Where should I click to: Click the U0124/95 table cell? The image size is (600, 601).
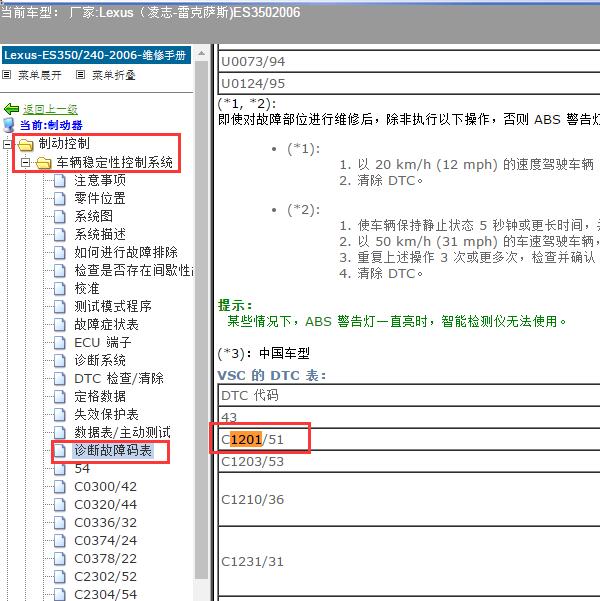click(x=409, y=83)
